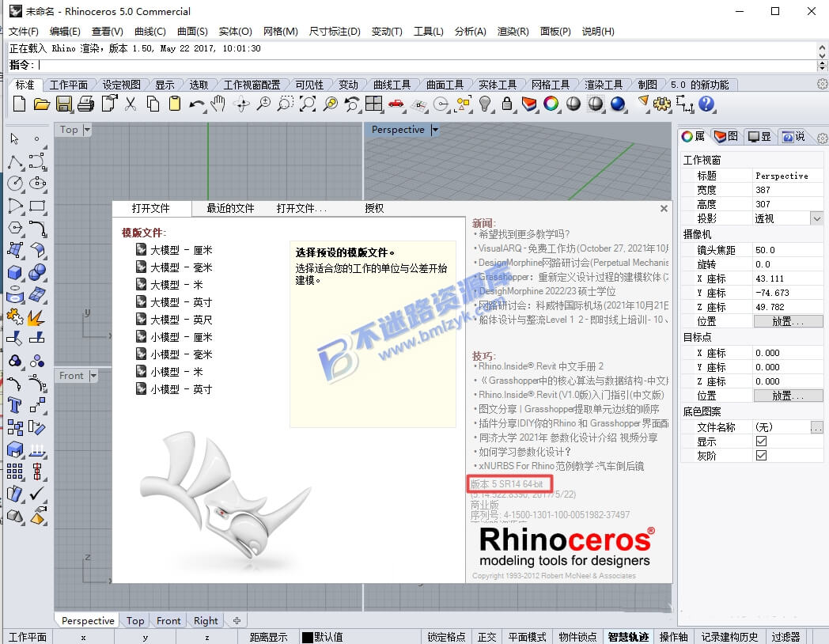Screen dimensions: 829x644
Task: Click the 镜头焦距 value 50.0 field
Action: click(788, 250)
